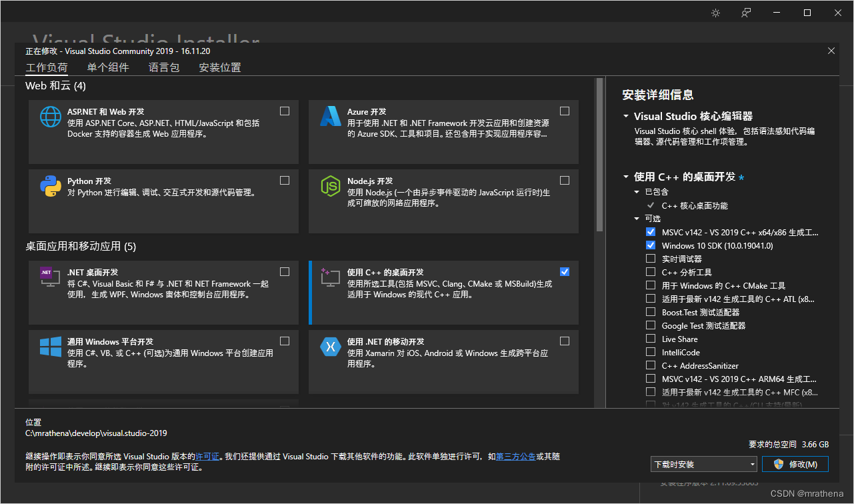Enable C++ 分析工具 component
The height and width of the screenshot is (504, 854).
point(651,272)
